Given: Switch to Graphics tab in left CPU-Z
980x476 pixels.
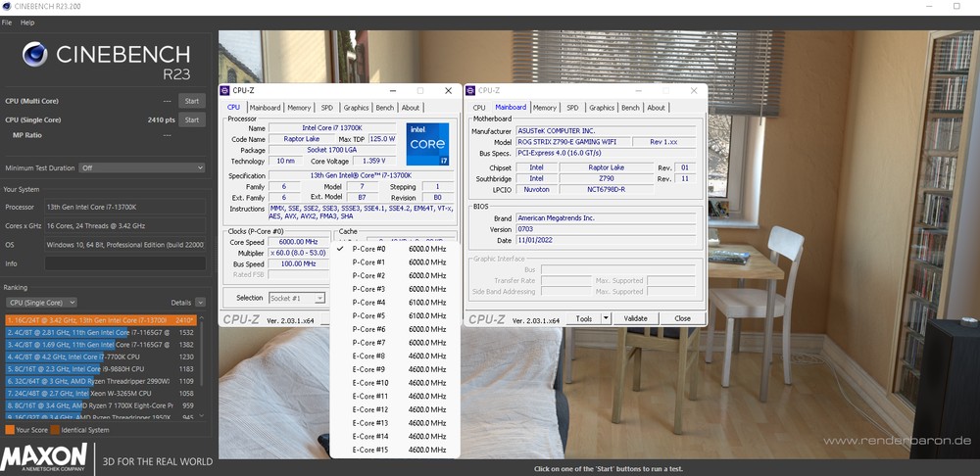Looking at the screenshot, I should tap(357, 108).
